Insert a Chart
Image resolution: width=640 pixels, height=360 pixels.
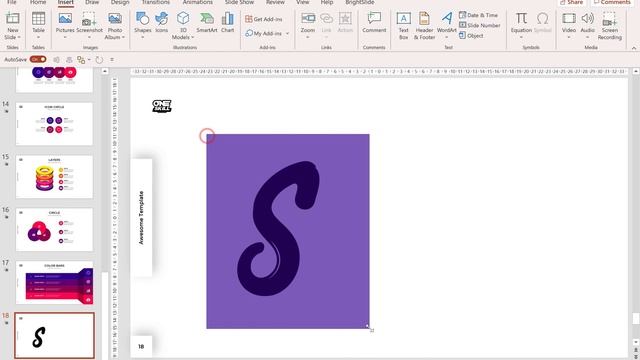click(227, 19)
